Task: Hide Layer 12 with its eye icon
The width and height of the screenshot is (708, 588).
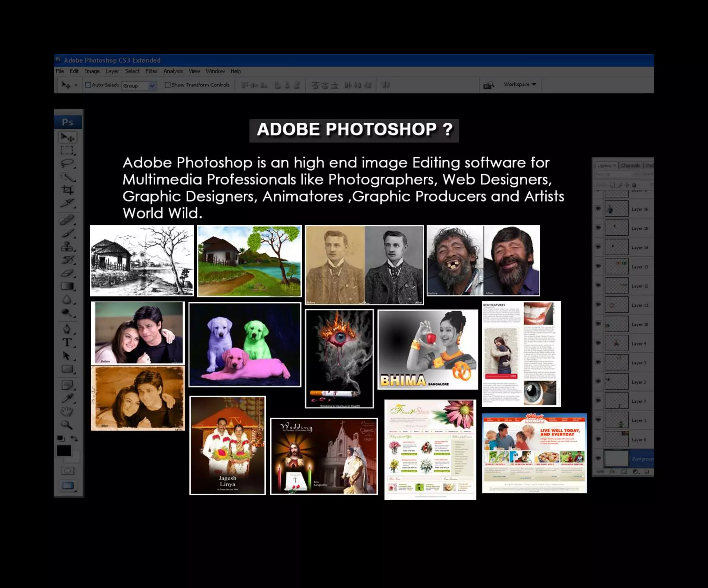Action: [598, 286]
